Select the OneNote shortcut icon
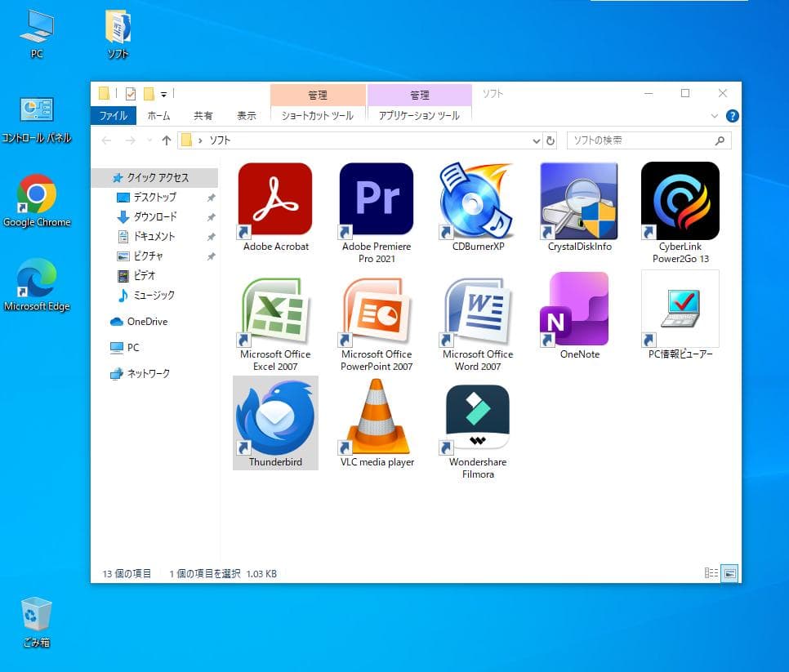Screen dimensions: 789x672 pos(579,310)
